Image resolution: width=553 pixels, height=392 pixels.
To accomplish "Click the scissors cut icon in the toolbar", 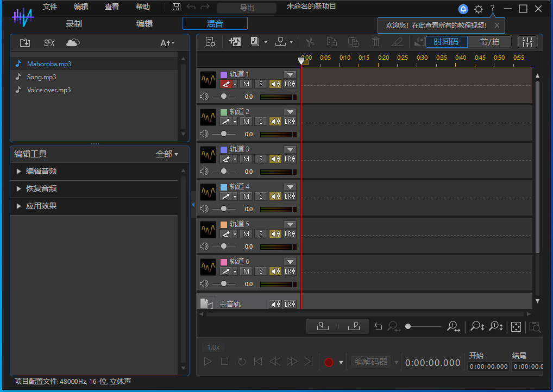I will click(310, 41).
